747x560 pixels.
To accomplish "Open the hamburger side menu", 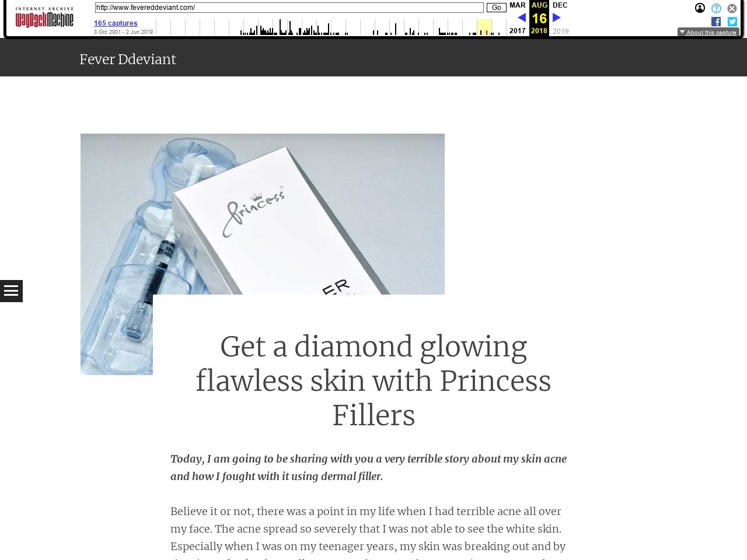I will [x=11, y=291].
